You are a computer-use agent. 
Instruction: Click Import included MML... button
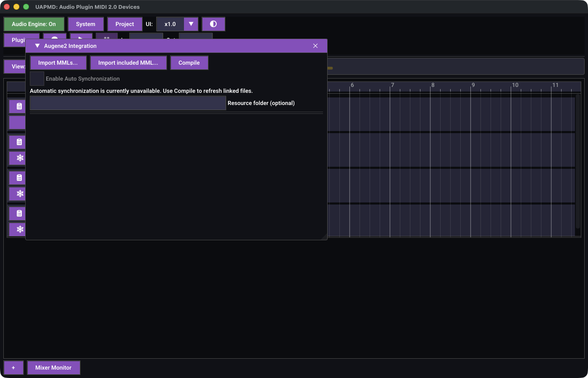click(x=128, y=63)
